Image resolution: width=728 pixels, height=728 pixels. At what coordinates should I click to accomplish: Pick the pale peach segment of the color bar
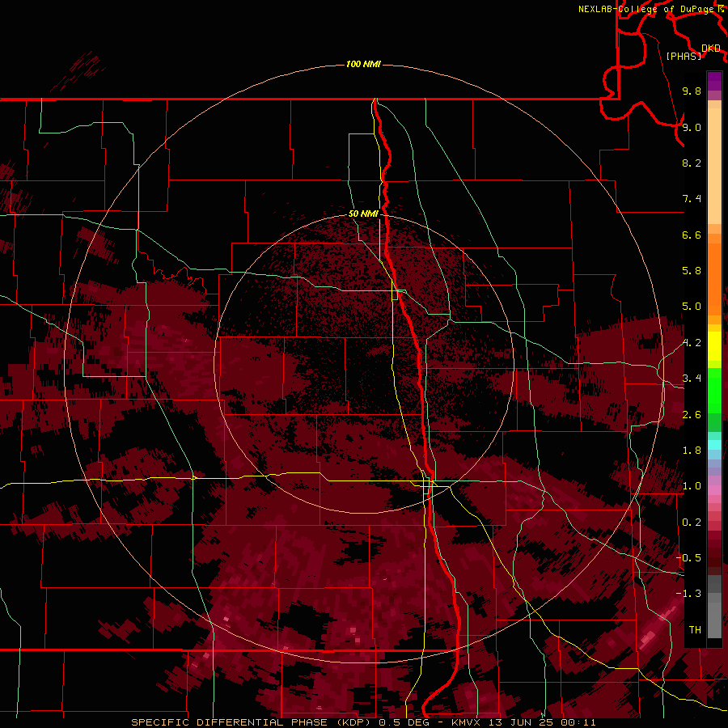(714, 167)
